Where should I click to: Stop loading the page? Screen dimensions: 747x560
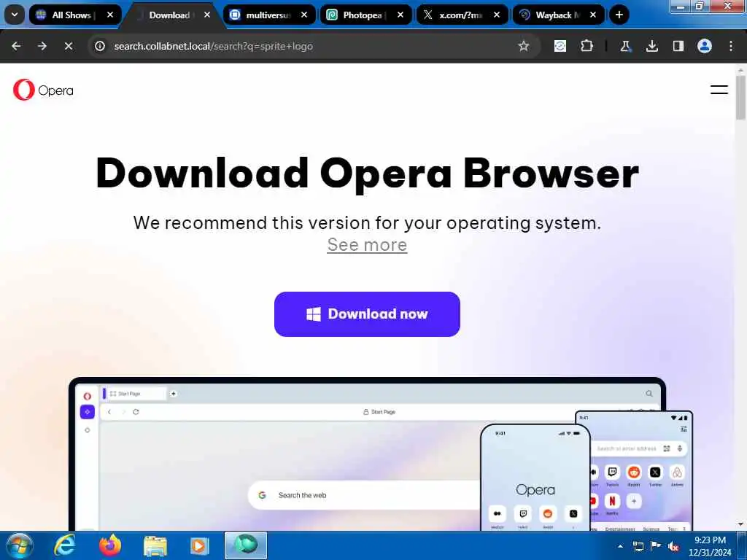69,46
